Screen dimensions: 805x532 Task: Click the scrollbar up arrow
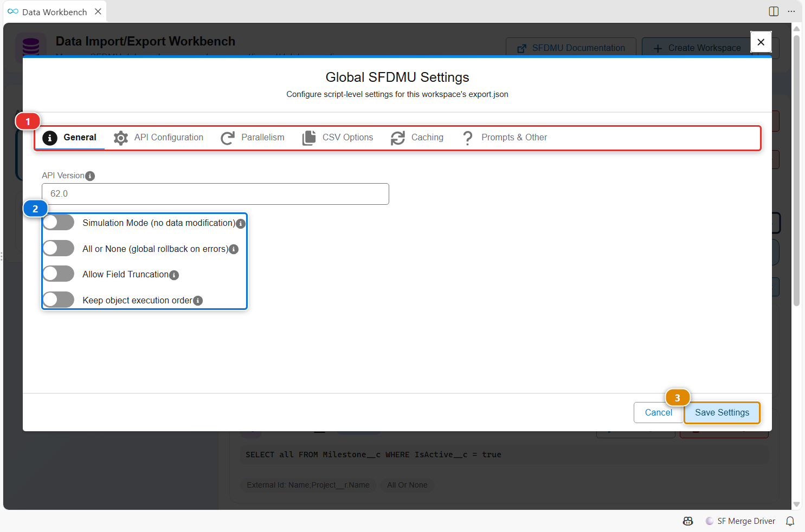point(796,29)
